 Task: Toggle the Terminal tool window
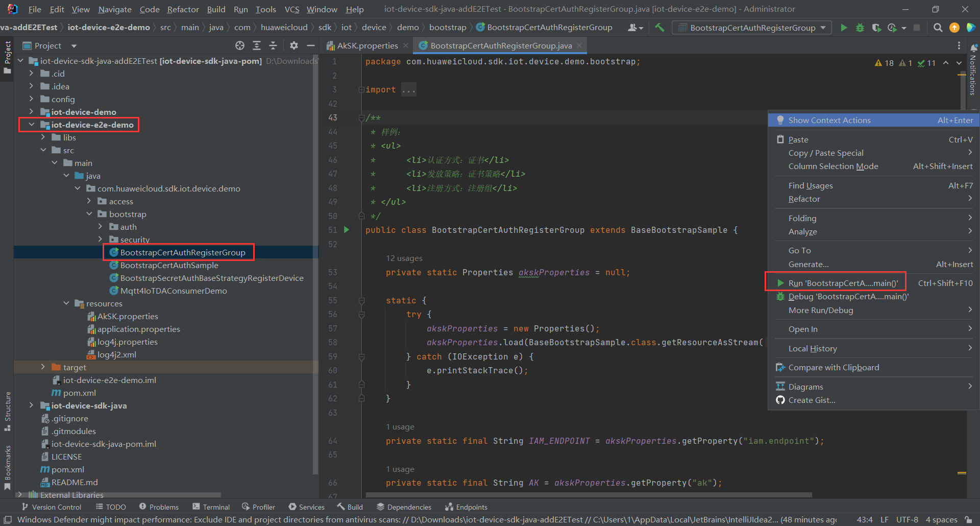211,507
